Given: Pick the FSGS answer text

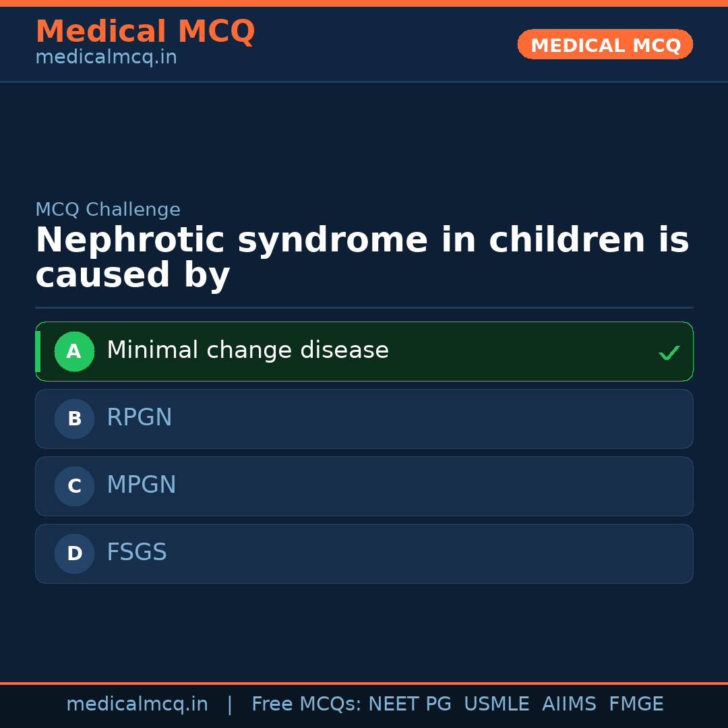Looking at the screenshot, I should pos(137,553).
